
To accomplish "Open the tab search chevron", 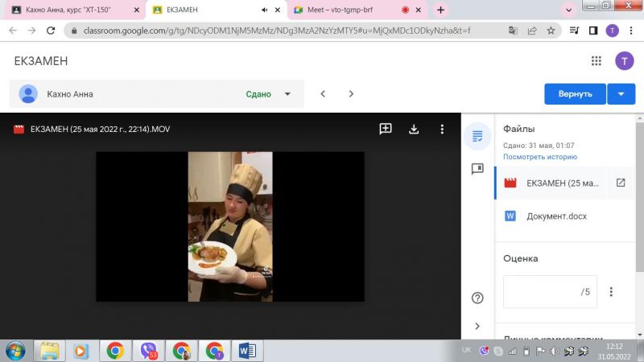I will pos(569,10).
